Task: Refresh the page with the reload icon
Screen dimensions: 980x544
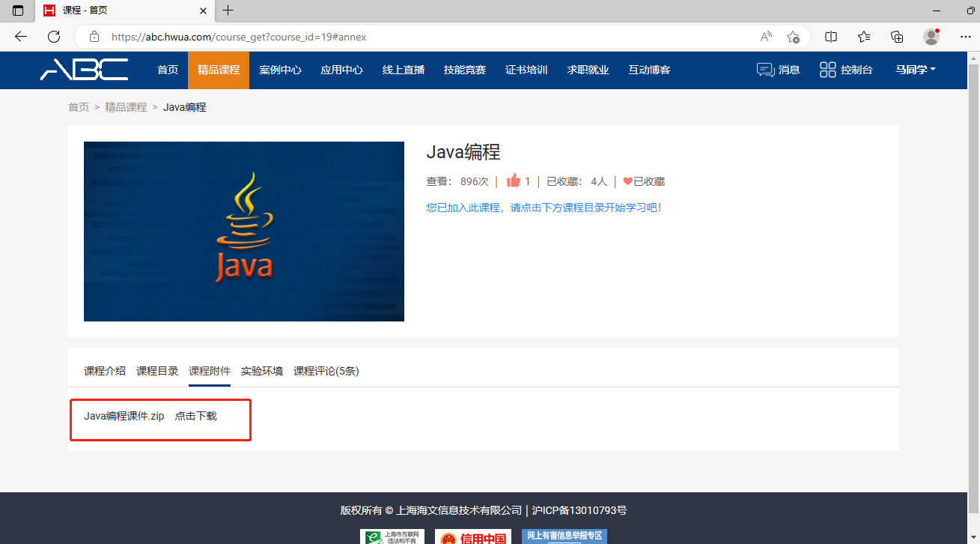Action: (x=54, y=37)
